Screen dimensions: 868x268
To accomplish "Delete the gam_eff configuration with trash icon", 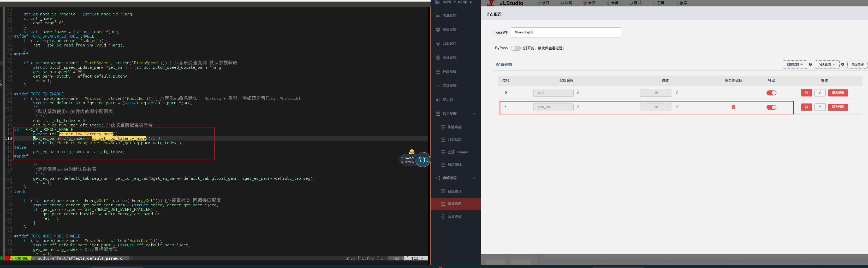I will point(806,107).
